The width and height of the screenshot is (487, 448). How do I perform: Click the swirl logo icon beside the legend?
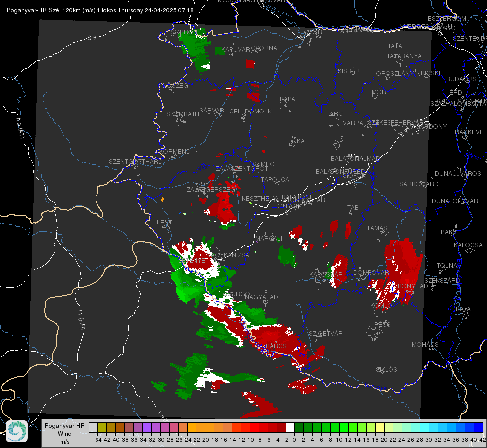[x=17, y=431]
